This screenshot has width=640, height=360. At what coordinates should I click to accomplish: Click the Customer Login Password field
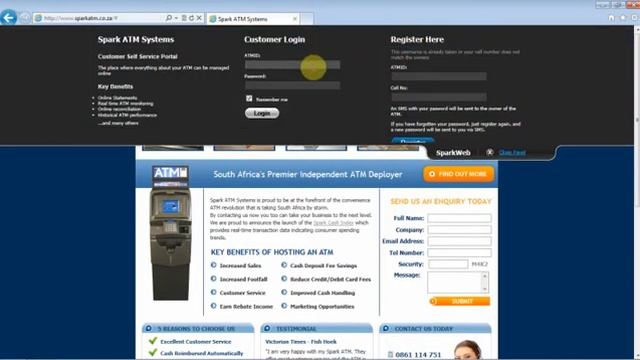pos(292,85)
